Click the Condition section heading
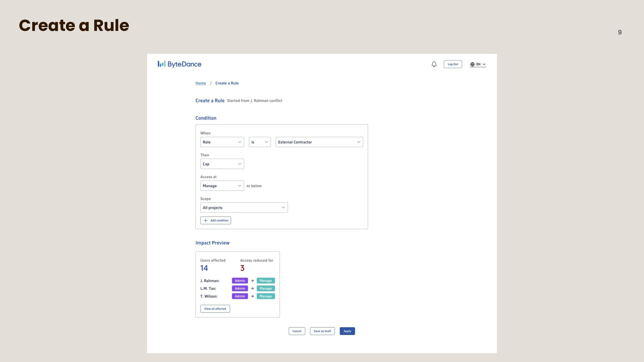 pos(206,118)
